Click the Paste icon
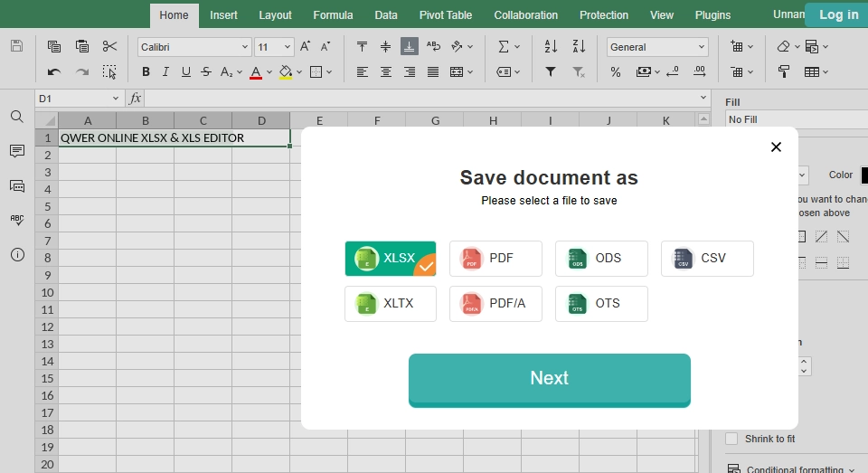 click(x=82, y=46)
